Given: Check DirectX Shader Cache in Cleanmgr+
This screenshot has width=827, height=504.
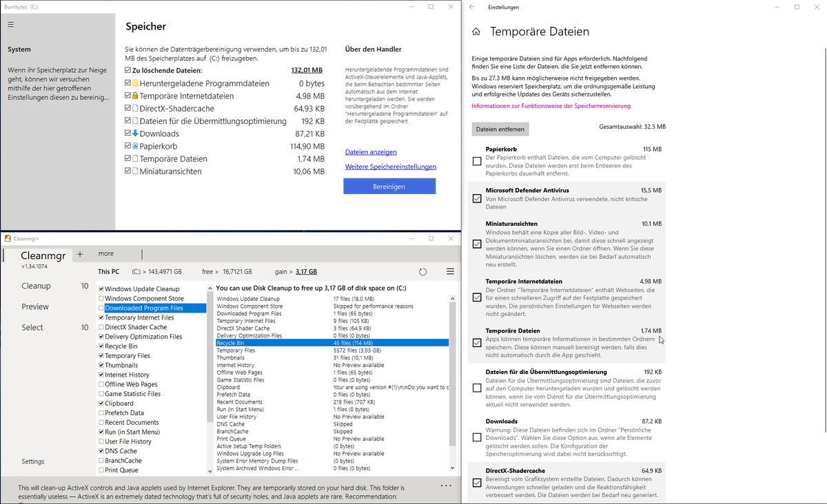Looking at the screenshot, I should tap(101, 327).
